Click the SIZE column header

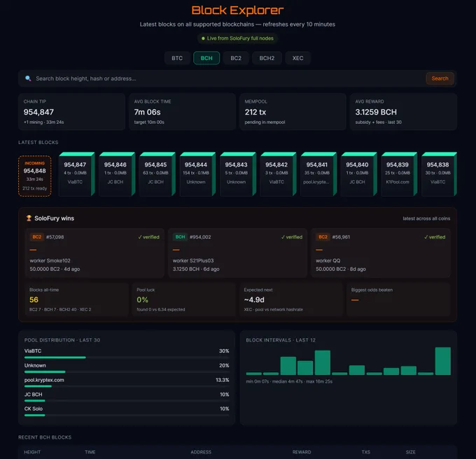click(410, 452)
